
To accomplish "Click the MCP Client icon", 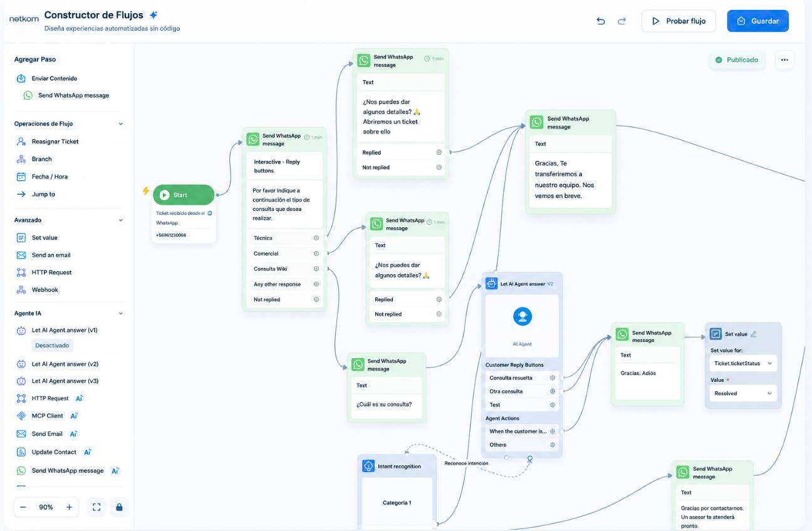I will 21,416.
